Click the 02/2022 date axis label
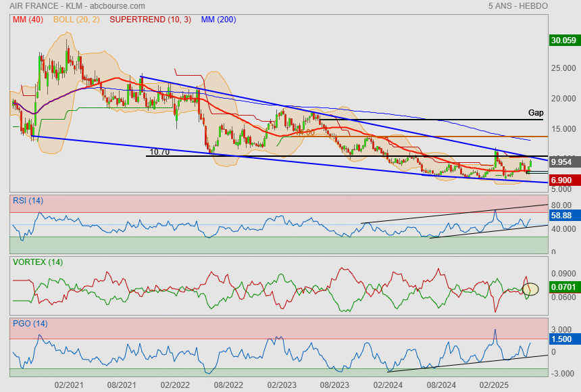The image size is (581, 392). click(x=175, y=385)
